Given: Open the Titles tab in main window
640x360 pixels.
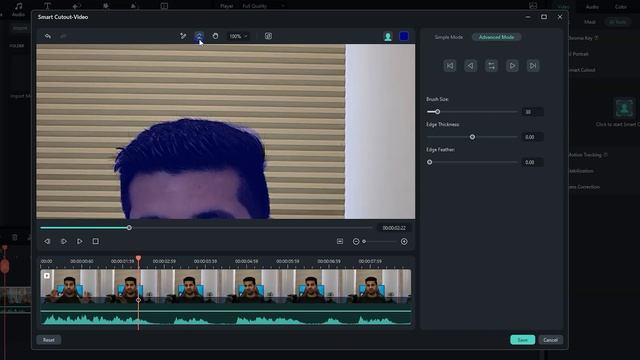Looking at the screenshot, I should 47,6.
